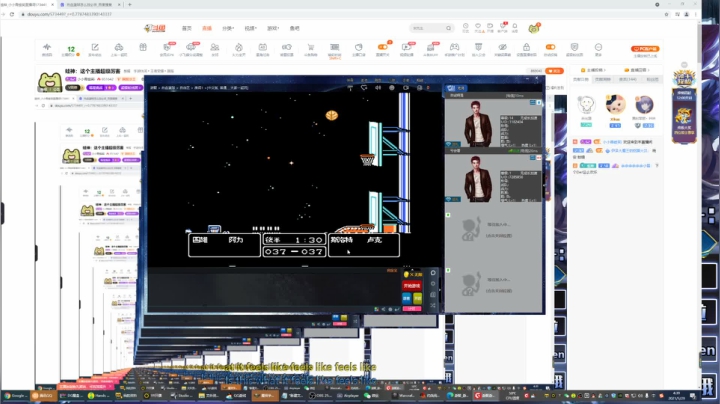Click the streamer frog avatar beside the title
This screenshot has width=720, height=404.
click(x=50, y=82)
